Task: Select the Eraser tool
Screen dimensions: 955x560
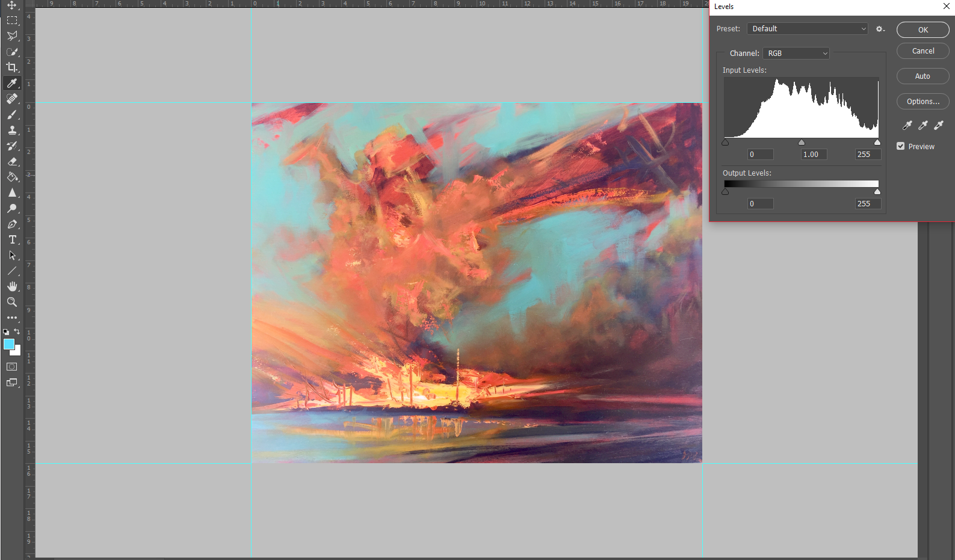Action: (12, 161)
